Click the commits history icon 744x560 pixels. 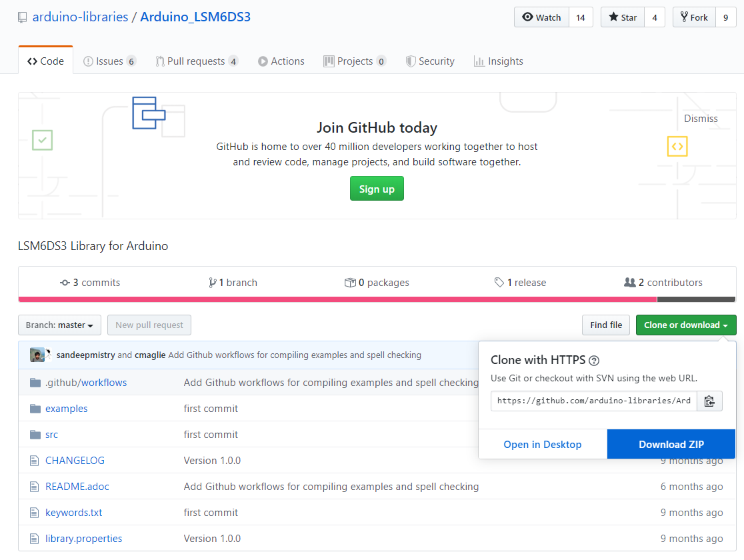pos(65,283)
